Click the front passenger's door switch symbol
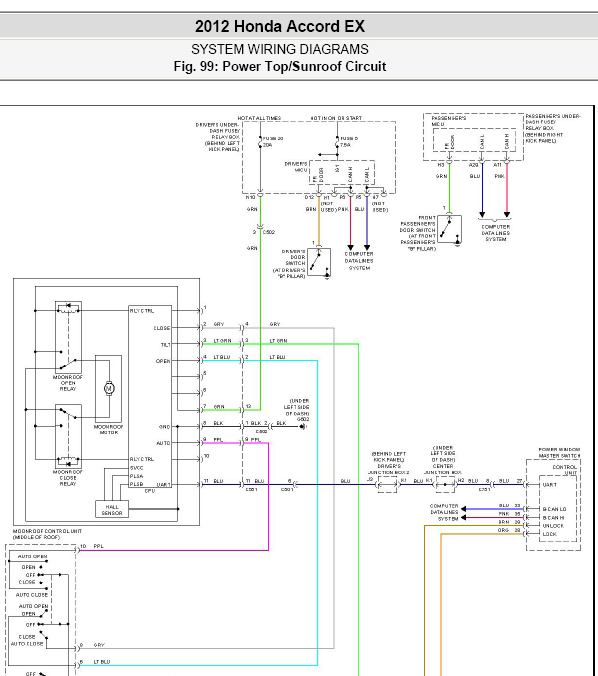 pos(450,229)
